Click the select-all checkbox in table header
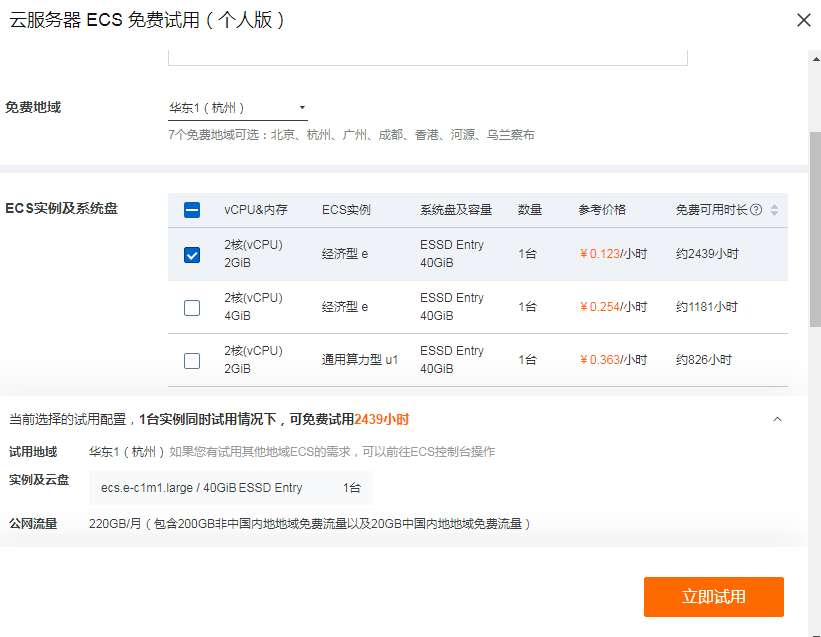Viewport: 821px width, 637px height. tap(191, 209)
